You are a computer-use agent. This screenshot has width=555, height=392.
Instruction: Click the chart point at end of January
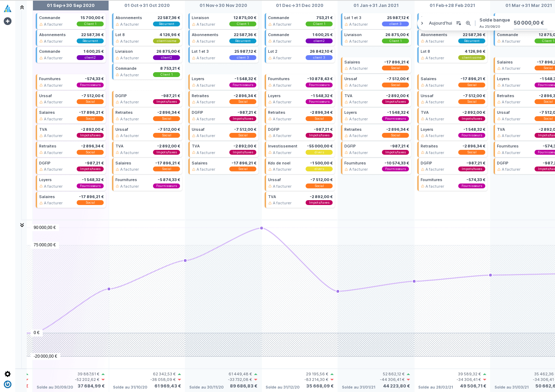[414, 281]
